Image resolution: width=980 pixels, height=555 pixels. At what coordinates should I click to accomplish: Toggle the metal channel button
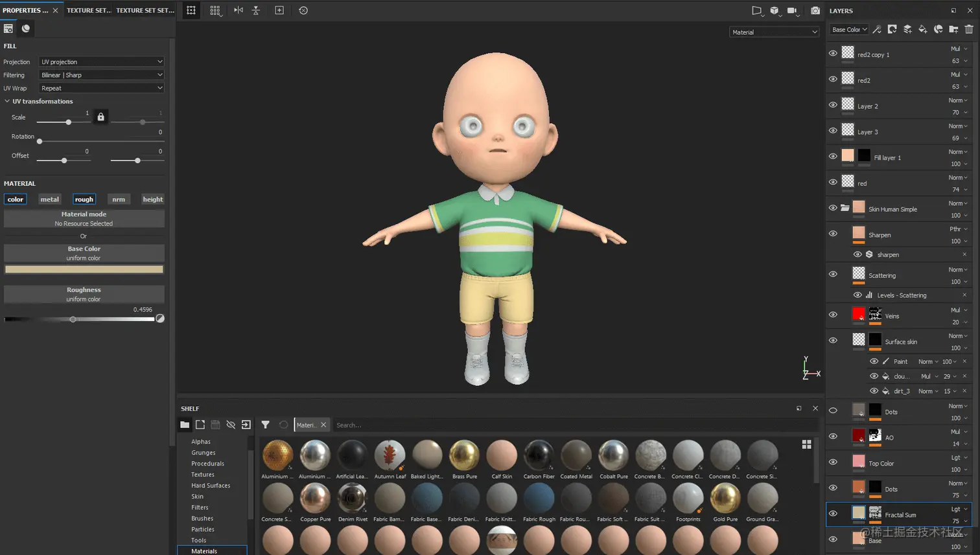pos(50,199)
